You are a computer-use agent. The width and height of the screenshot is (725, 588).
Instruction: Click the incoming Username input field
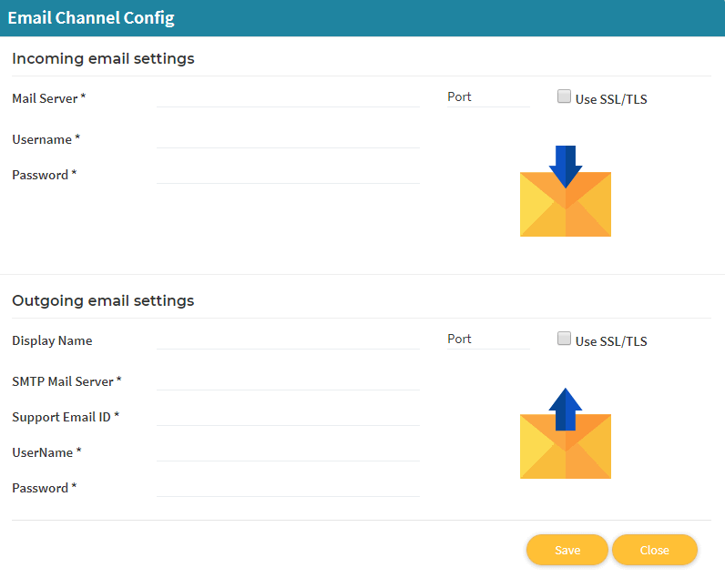[288, 139]
